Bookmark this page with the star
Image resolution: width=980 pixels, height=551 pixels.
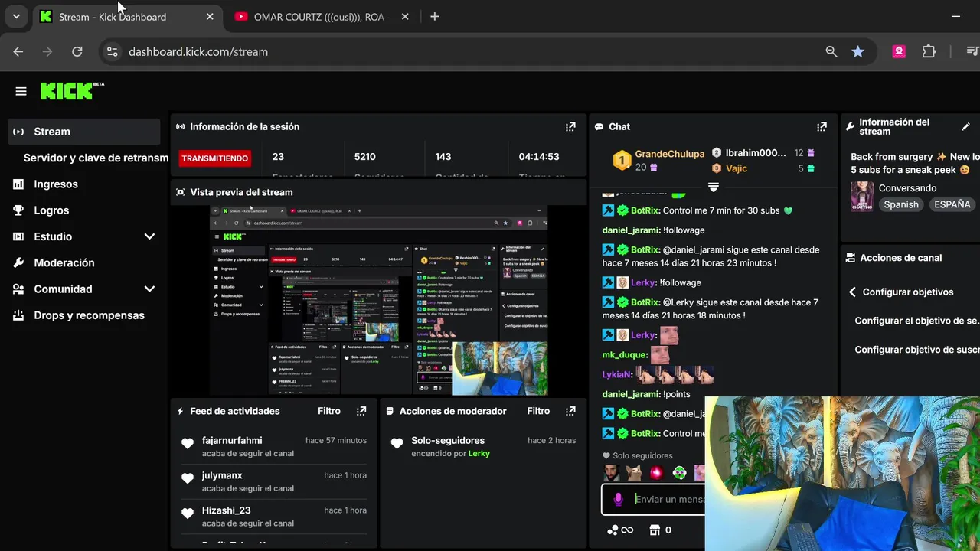[x=858, y=51]
